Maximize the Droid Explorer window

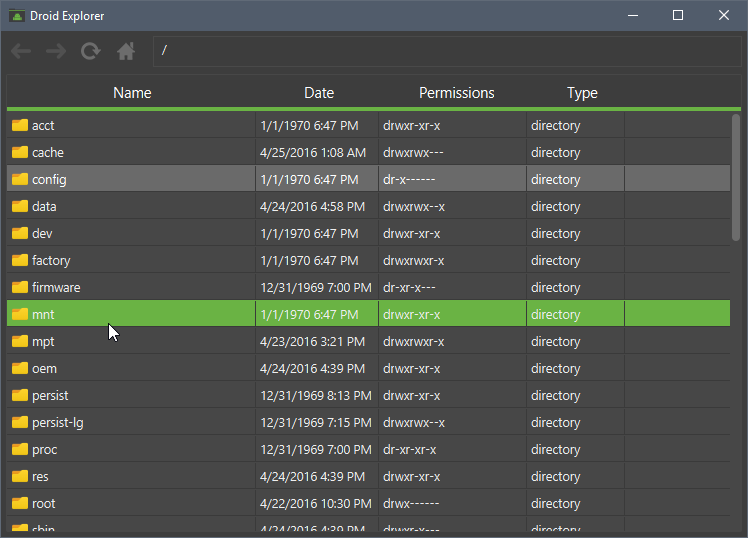point(678,15)
